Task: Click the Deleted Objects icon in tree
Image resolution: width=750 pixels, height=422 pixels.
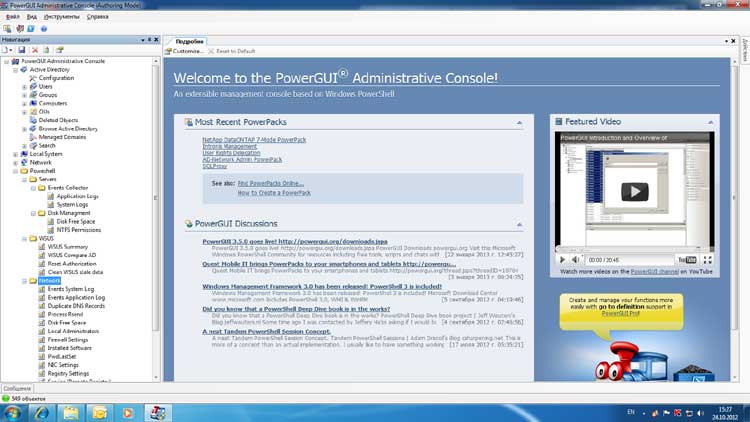Action: (x=33, y=120)
